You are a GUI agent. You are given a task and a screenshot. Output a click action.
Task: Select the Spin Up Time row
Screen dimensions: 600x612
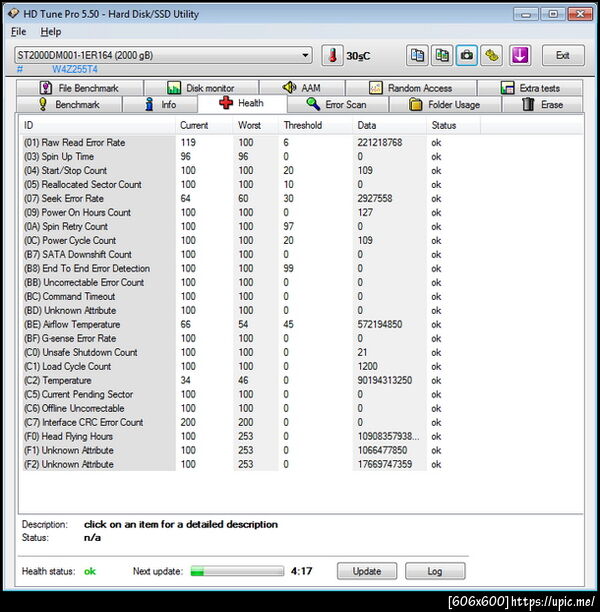(x=252, y=157)
